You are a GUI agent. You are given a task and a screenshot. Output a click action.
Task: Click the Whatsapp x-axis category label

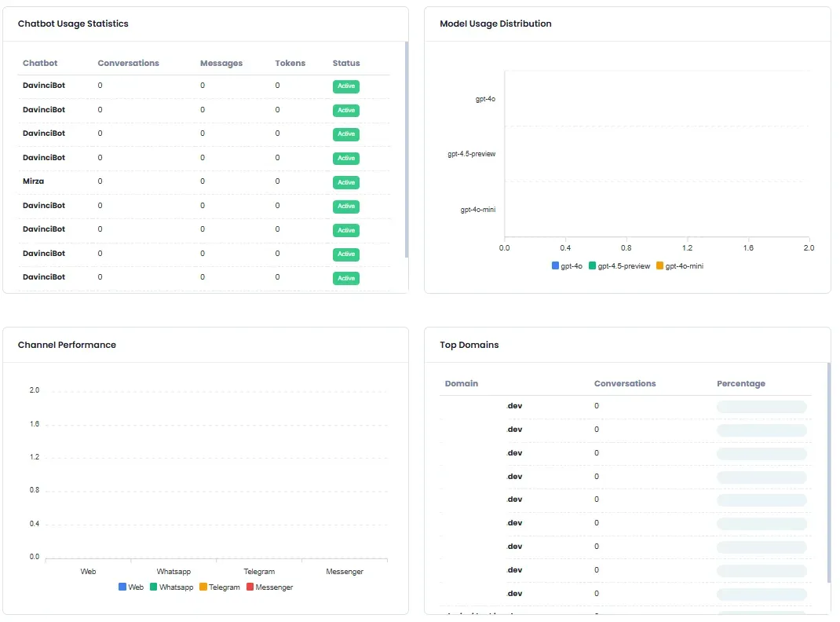click(x=173, y=572)
